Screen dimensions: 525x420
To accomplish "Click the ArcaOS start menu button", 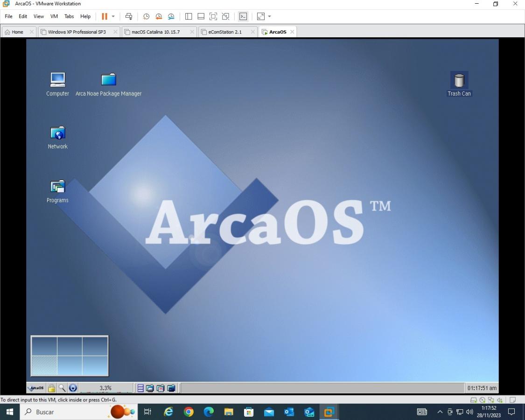I will point(36,388).
